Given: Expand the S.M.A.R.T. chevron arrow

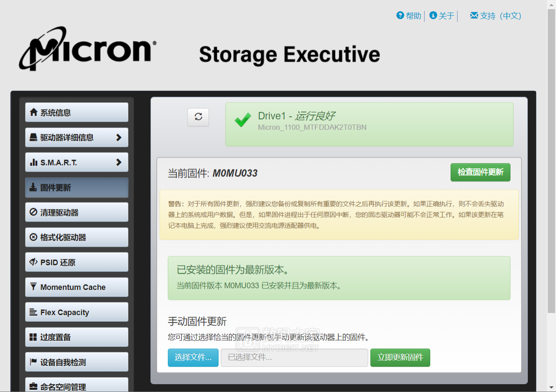Looking at the screenshot, I should [x=119, y=163].
